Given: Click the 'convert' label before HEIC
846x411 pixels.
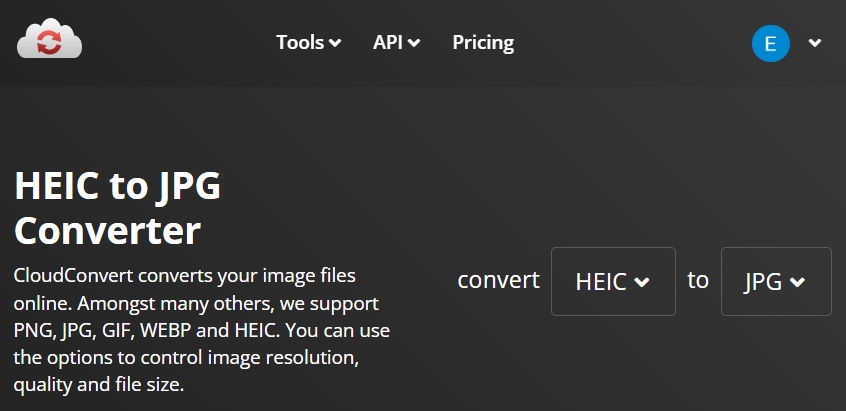Looking at the screenshot, I should click(499, 280).
